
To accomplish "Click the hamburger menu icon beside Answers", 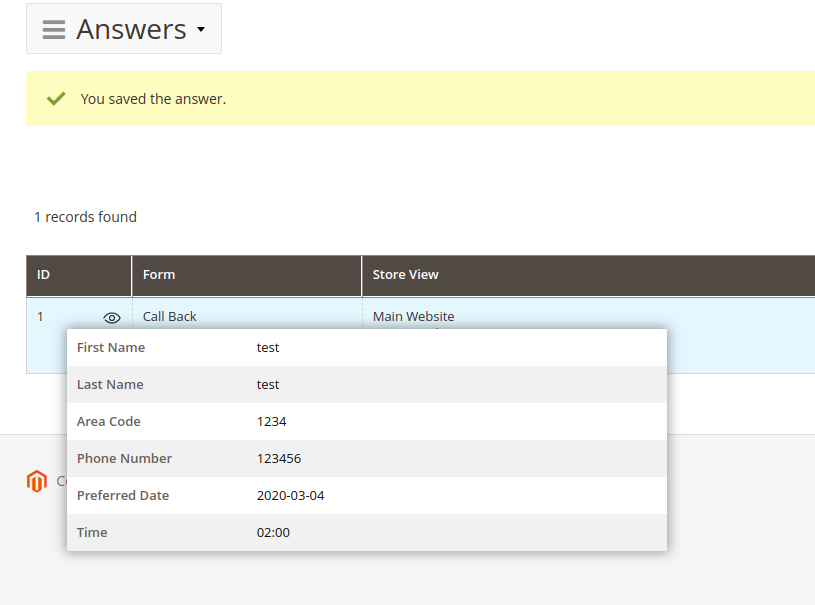I will pyautogui.click(x=54, y=30).
